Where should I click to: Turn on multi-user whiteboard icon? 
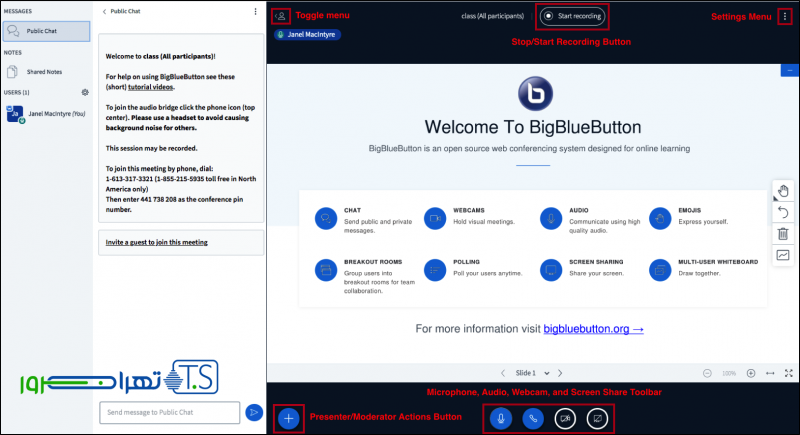tap(783, 255)
